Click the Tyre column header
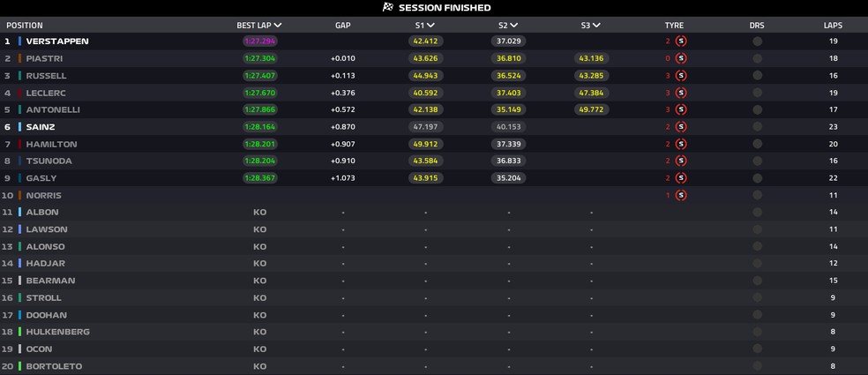 (674, 26)
